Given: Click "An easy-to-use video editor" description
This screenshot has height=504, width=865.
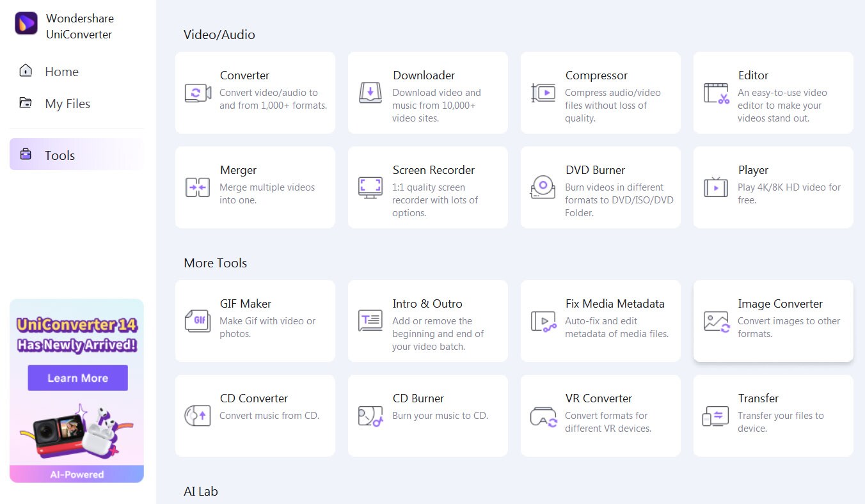Looking at the screenshot, I should (x=782, y=106).
